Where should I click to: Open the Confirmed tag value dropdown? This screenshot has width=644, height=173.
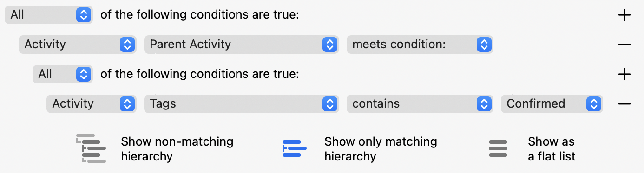click(552, 104)
